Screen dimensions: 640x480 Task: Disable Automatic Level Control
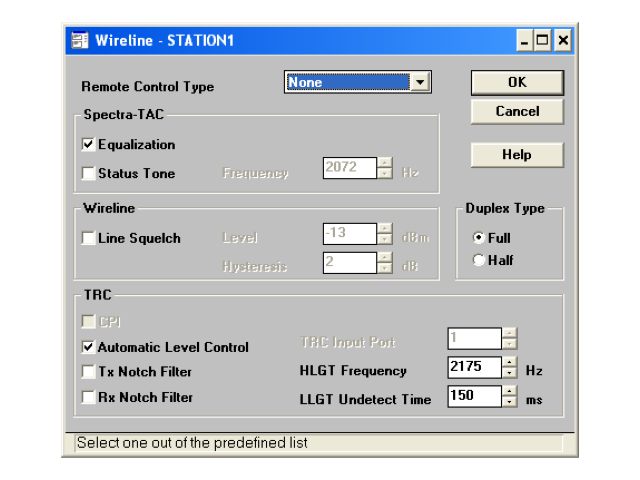coord(89,348)
